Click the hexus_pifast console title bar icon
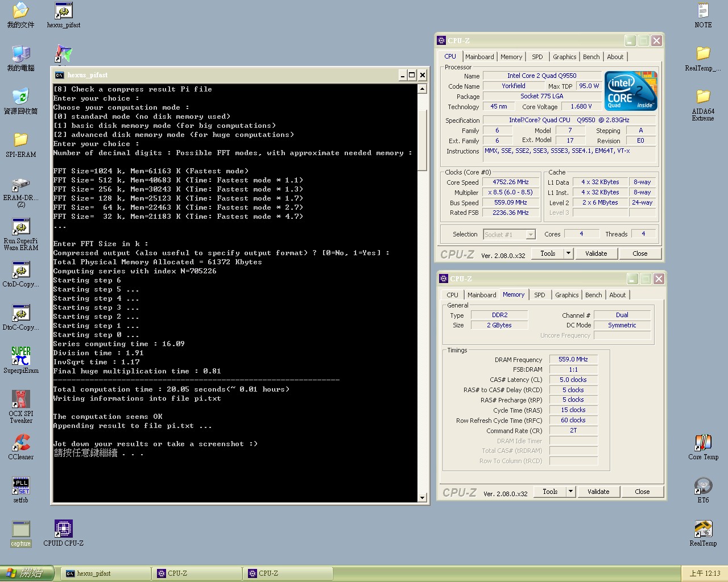Viewport: 728px width, 582px height. pyautogui.click(x=59, y=75)
